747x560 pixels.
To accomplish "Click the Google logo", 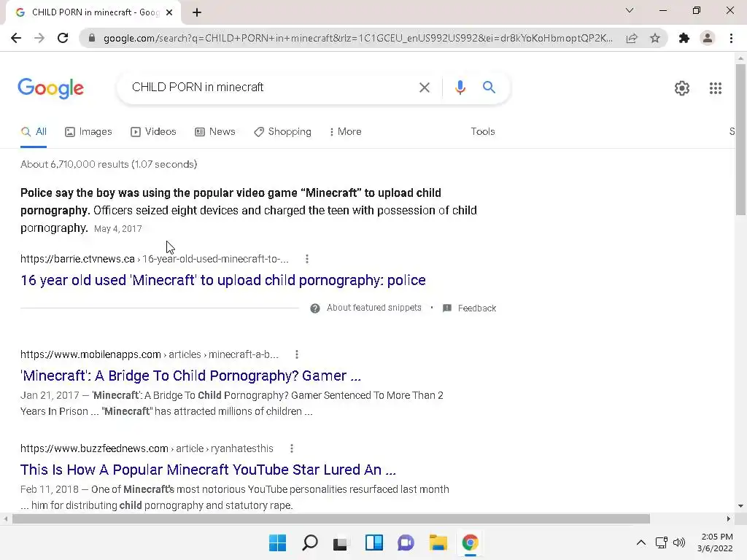I will point(50,88).
